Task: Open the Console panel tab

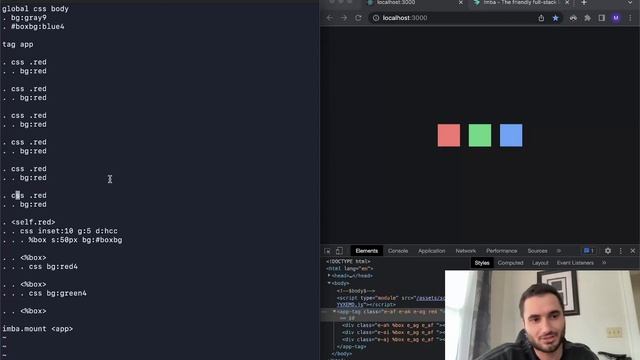Action: tap(398, 251)
